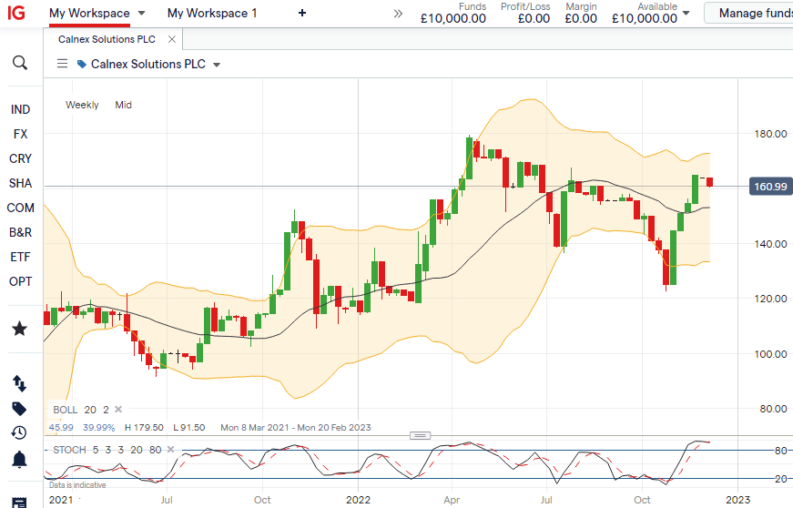Click the Margin £0.00 value
The height and width of the screenshot is (508, 793).
coord(581,19)
